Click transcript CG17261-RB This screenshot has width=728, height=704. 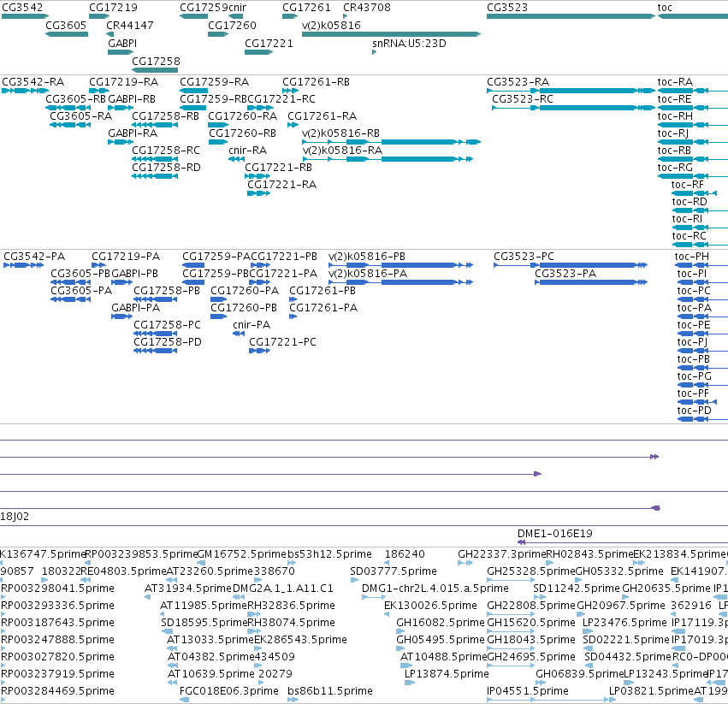[317, 82]
